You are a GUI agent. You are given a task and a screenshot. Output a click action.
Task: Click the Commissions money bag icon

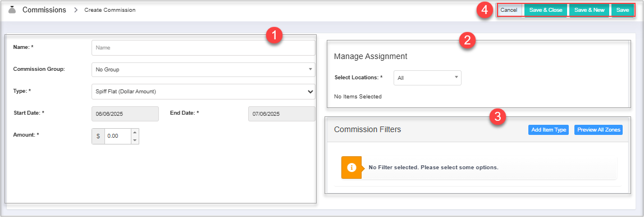tap(12, 10)
